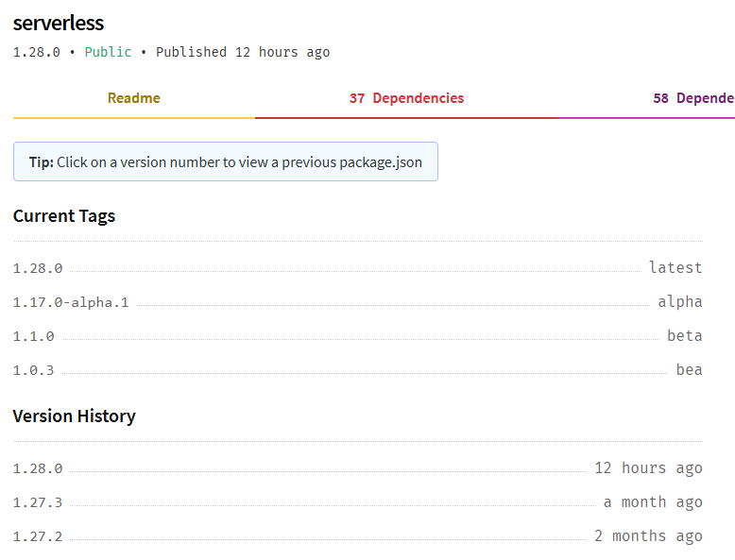Viewport: 735px width, 560px height.
Task: Open version 1.28.0 under Version History
Action: click(x=38, y=468)
